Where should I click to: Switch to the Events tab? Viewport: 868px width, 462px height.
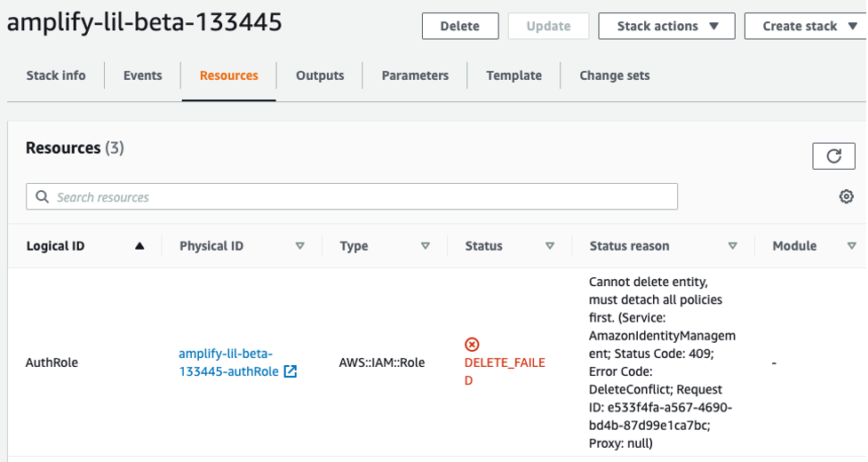coord(143,76)
